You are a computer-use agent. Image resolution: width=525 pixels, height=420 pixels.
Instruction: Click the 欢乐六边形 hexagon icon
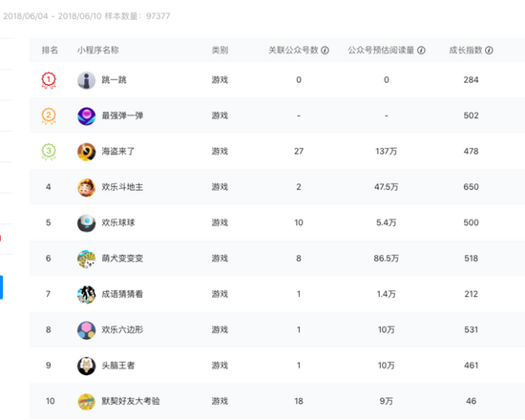tap(86, 330)
